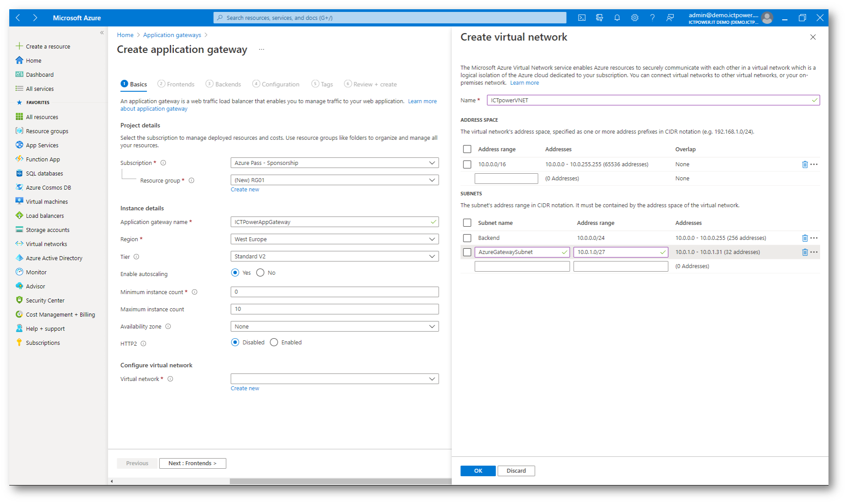Open the Region dropdown
The width and height of the screenshot is (847, 504).
(335, 239)
